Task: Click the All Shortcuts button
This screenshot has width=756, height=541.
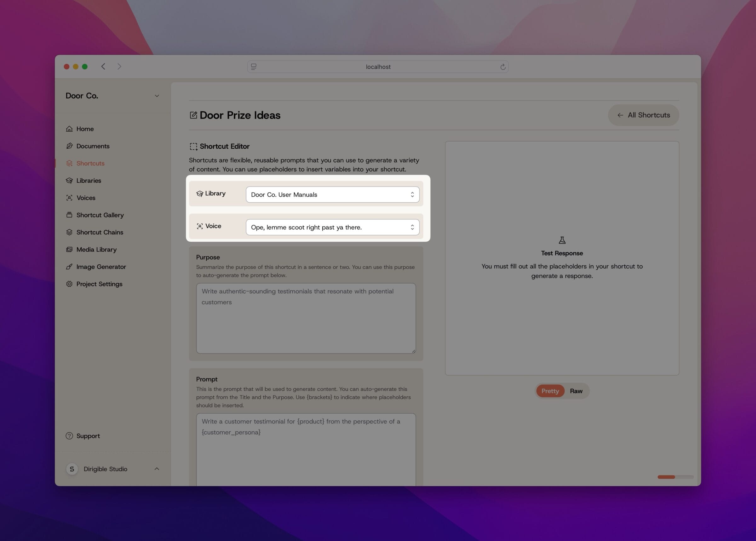Action: (x=643, y=115)
